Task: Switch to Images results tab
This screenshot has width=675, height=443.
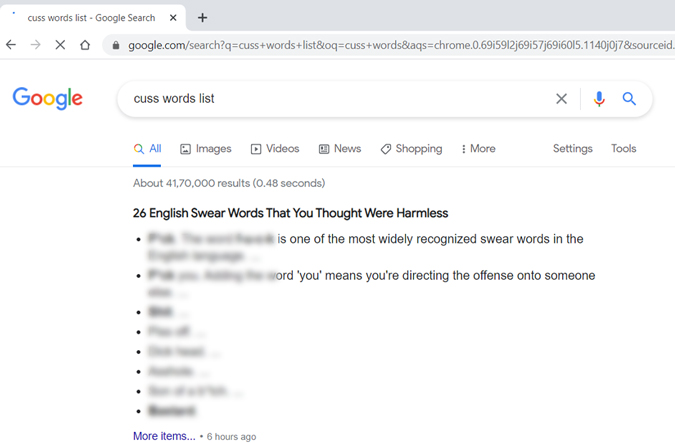Action: click(206, 149)
